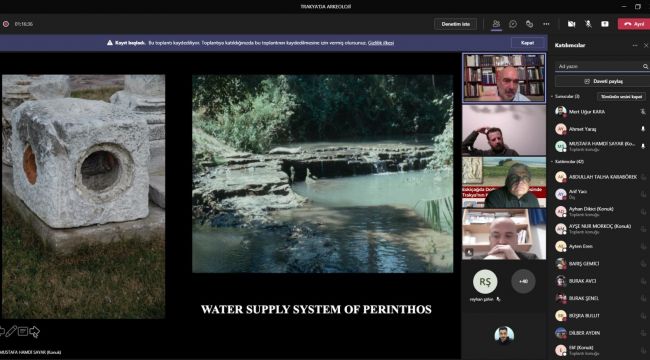Click the share content icon

pos(605,24)
